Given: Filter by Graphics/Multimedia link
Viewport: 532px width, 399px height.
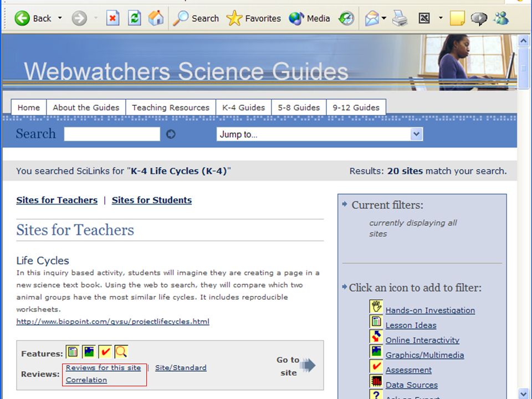Looking at the screenshot, I should pyautogui.click(x=425, y=355).
